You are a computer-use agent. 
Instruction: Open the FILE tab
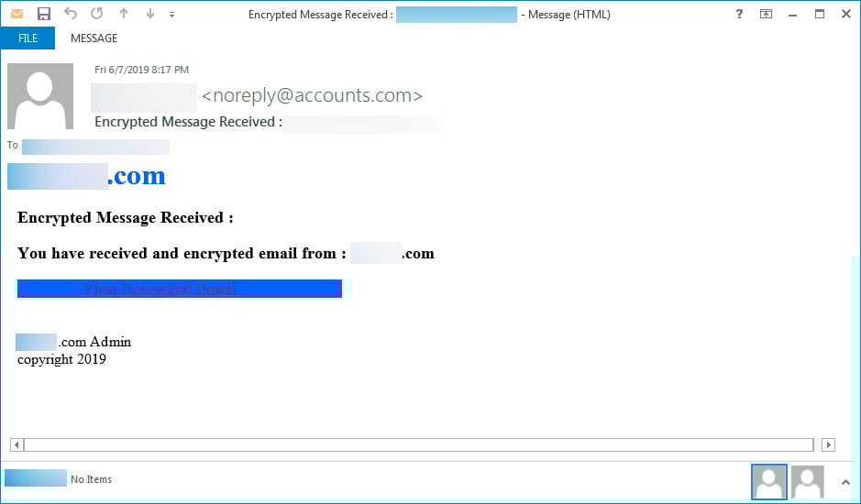[x=28, y=38]
